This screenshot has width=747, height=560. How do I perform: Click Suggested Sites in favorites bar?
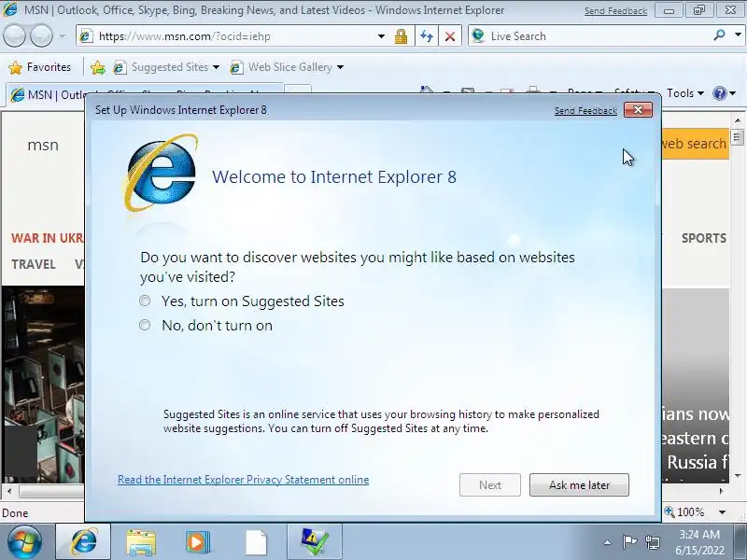[x=161, y=67]
